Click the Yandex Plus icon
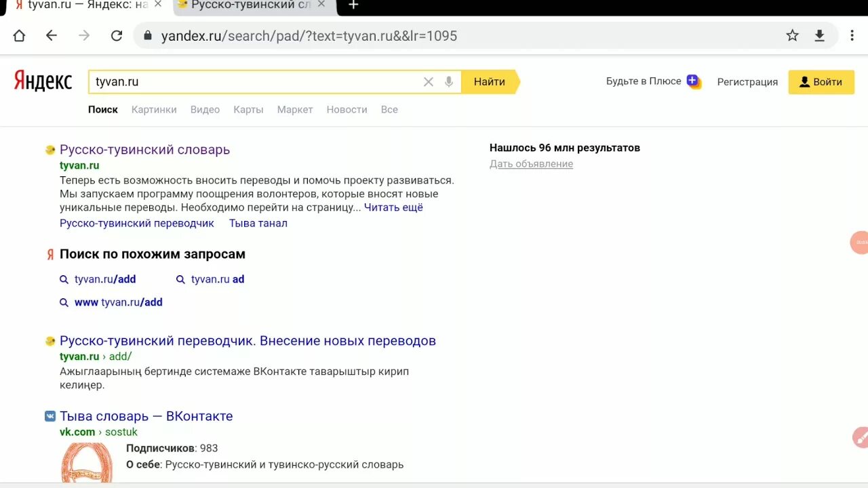This screenshot has height=488, width=868. click(693, 81)
